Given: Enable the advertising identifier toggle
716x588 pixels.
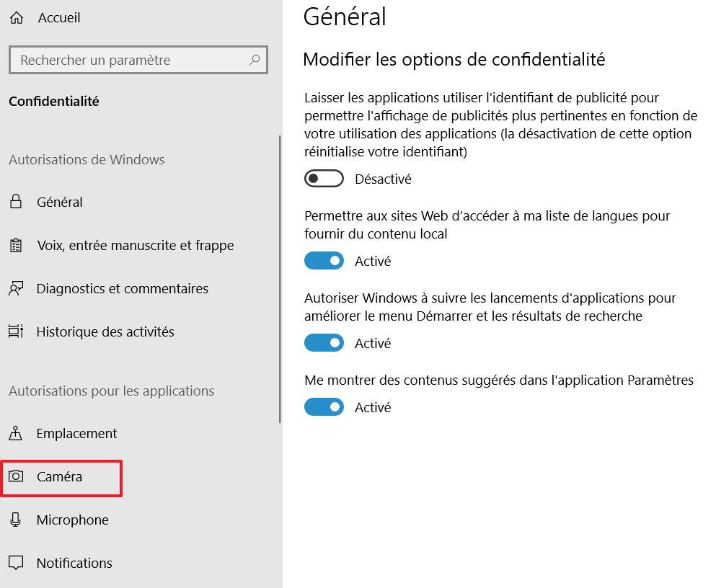Looking at the screenshot, I should click(x=324, y=178).
